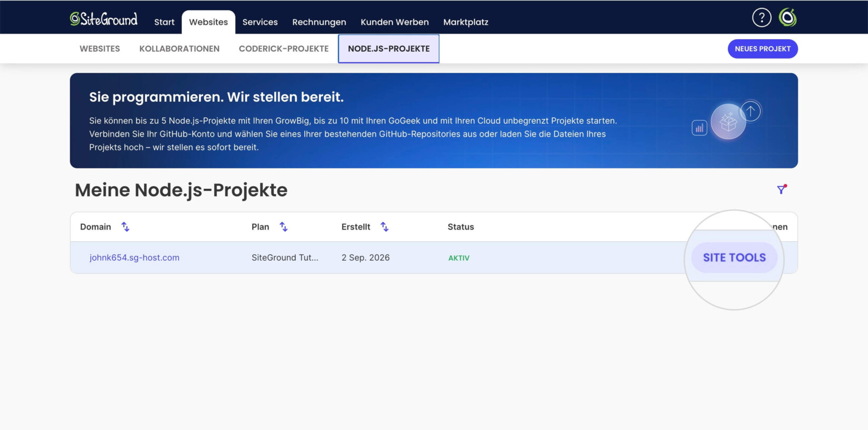Open the johnk654.sg-host.com domain link
Image resolution: width=868 pixels, height=430 pixels.
click(134, 257)
